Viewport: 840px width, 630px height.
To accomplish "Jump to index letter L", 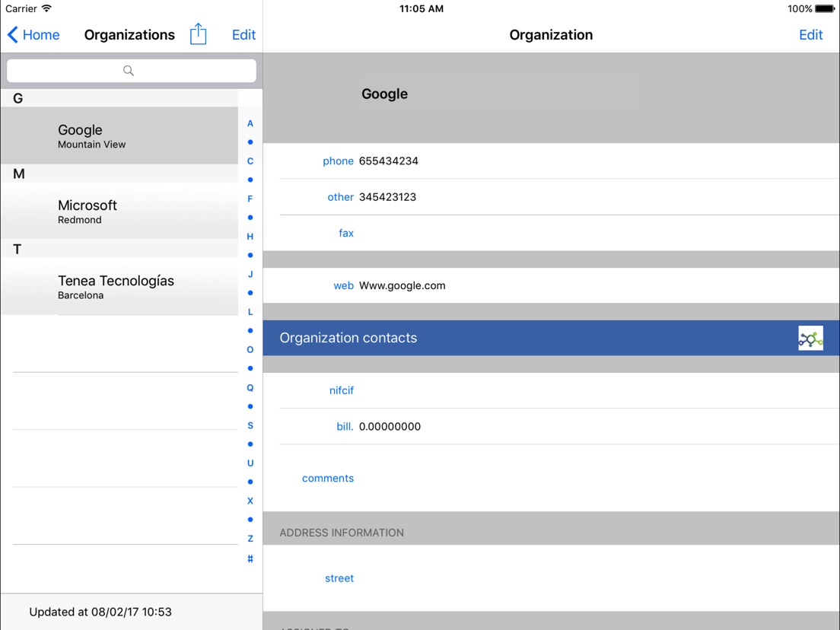I will [x=250, y=312].
